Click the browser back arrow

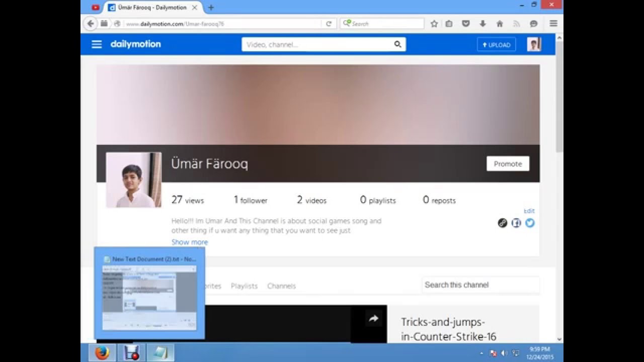point(91,23)
